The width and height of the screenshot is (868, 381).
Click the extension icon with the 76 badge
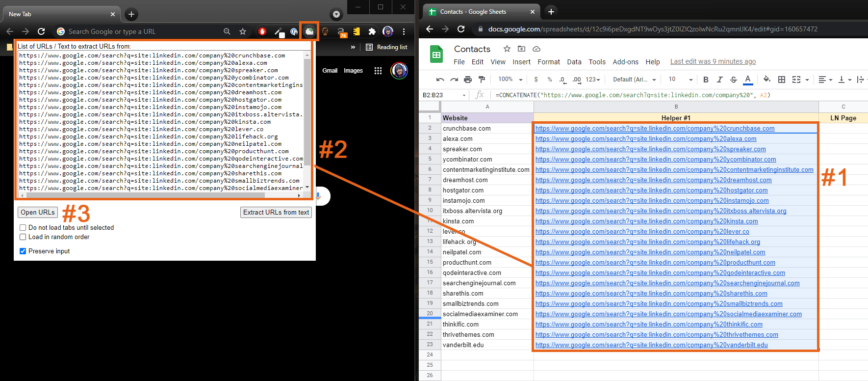[x=341, y=32]
